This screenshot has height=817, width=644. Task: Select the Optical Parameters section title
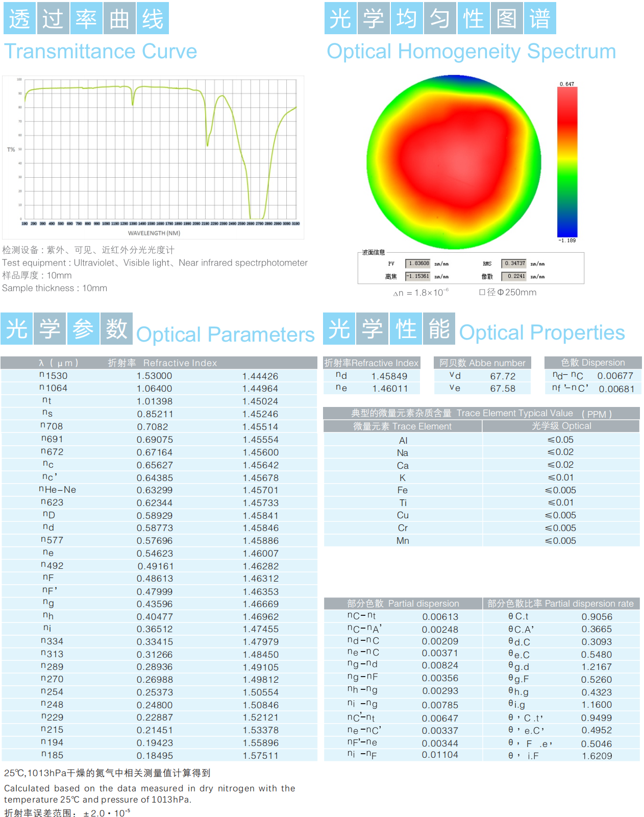tap(225, 334)
